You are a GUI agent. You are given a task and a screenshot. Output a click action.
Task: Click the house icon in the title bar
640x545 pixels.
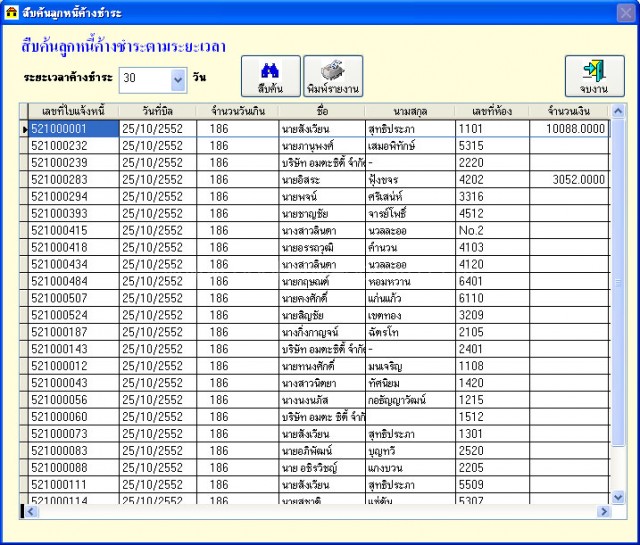(11, 13)
